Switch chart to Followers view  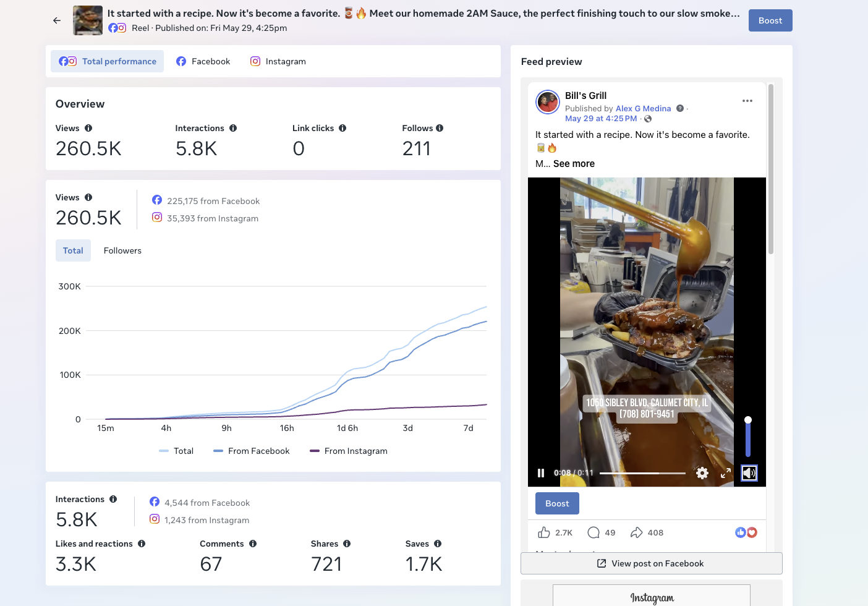(x=122, y=250)
